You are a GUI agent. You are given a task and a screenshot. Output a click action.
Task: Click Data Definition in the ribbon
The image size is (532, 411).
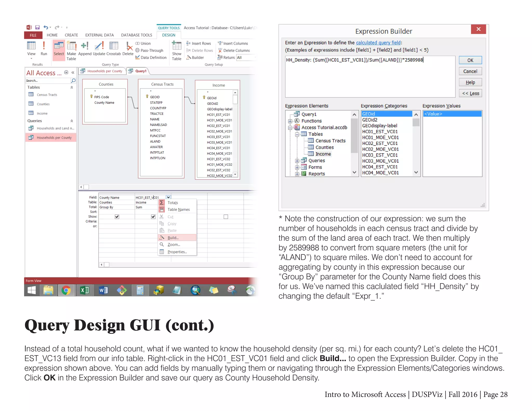(151, 57)
